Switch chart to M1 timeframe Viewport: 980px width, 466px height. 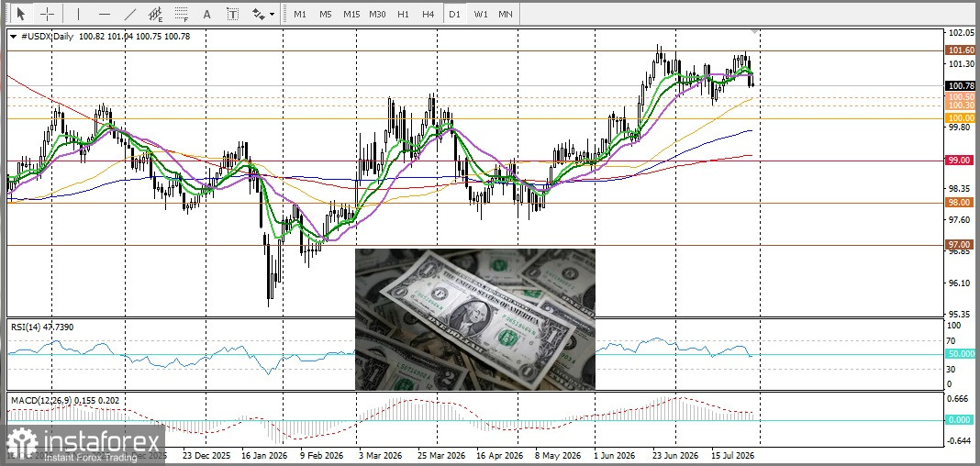(300, 14)
